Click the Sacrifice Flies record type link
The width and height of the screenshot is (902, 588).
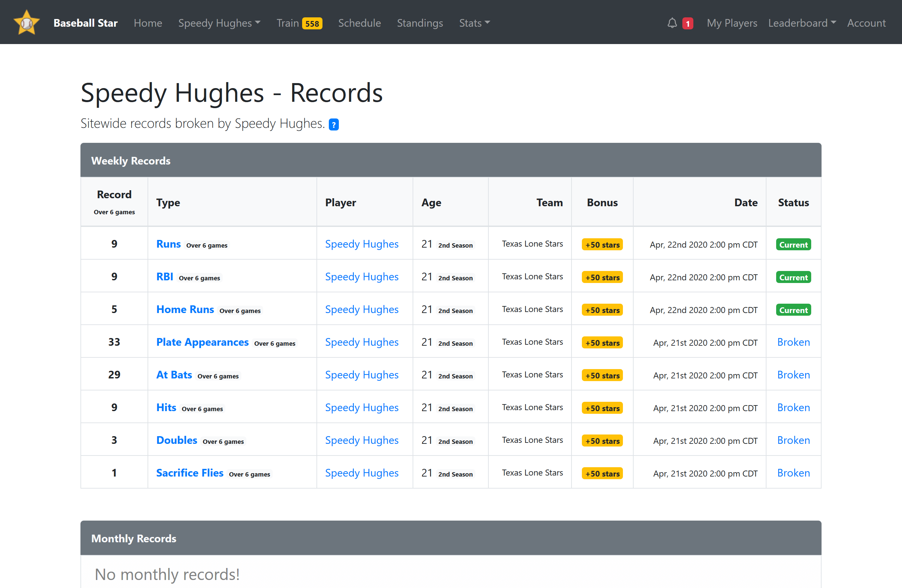click(x=190, y=473)
